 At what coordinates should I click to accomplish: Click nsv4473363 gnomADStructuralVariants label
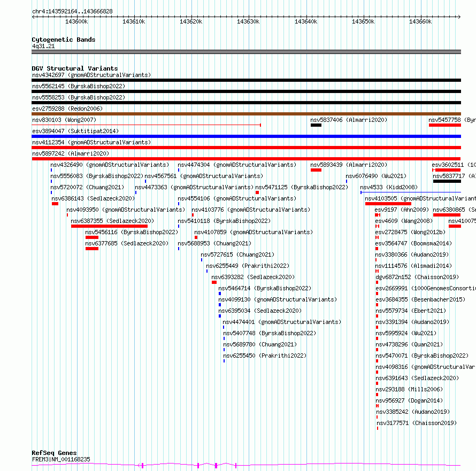[x=194, y=187]
